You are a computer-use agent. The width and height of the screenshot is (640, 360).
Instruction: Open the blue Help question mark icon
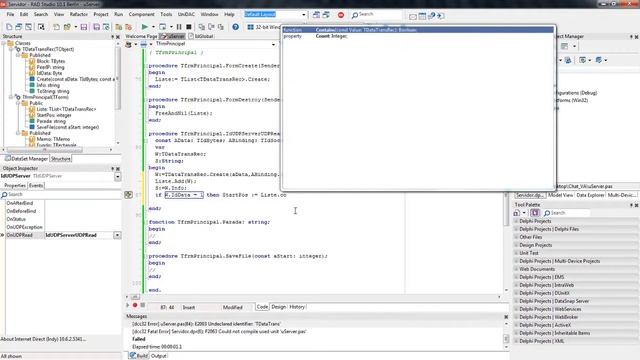click(x=236, y=27)
